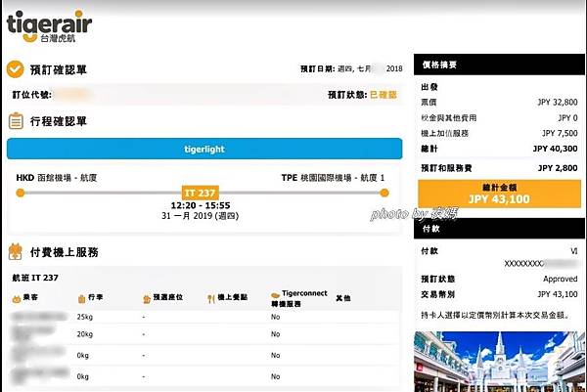587x392 pixels.
Task: Click the tax value JPY 0
Action: (x=567, y=118)
